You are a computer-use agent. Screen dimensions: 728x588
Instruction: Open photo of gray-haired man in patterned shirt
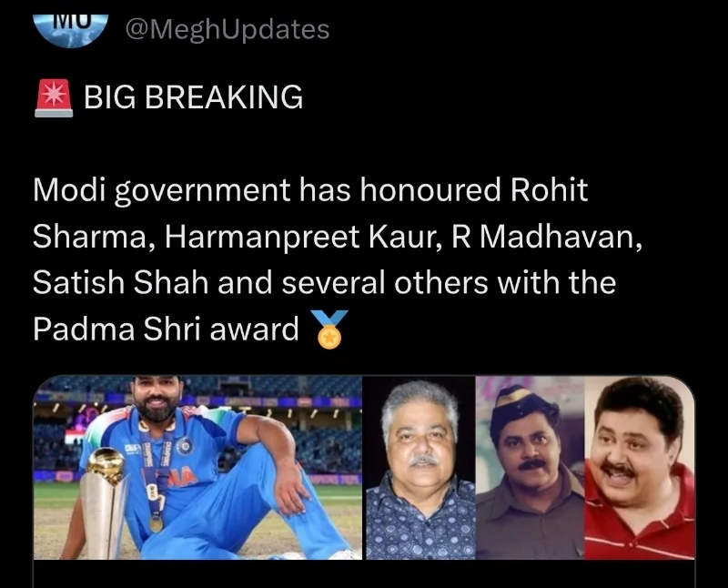pos(420,467)
